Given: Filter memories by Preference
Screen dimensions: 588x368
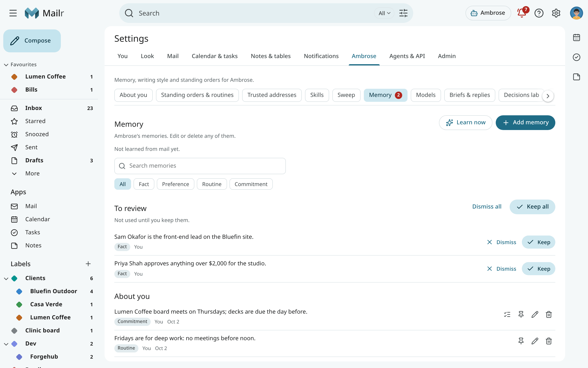Looking at the screenshot, I should point(175,184).
